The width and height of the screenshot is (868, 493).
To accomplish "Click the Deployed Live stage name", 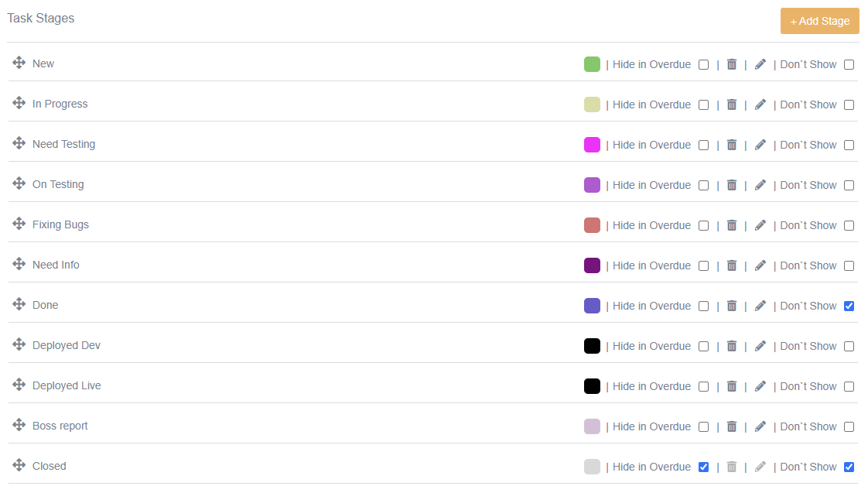I will click(67, 385).
